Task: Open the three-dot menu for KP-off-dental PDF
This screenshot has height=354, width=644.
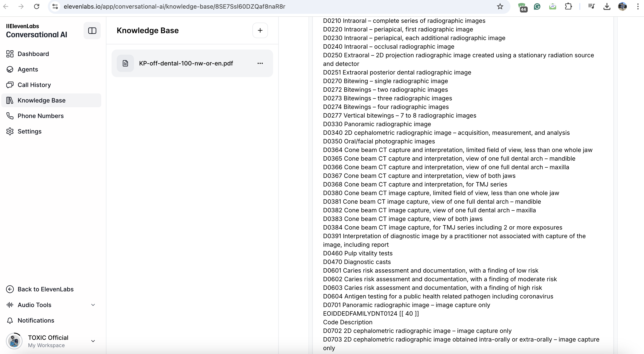Action: [260, 63]
